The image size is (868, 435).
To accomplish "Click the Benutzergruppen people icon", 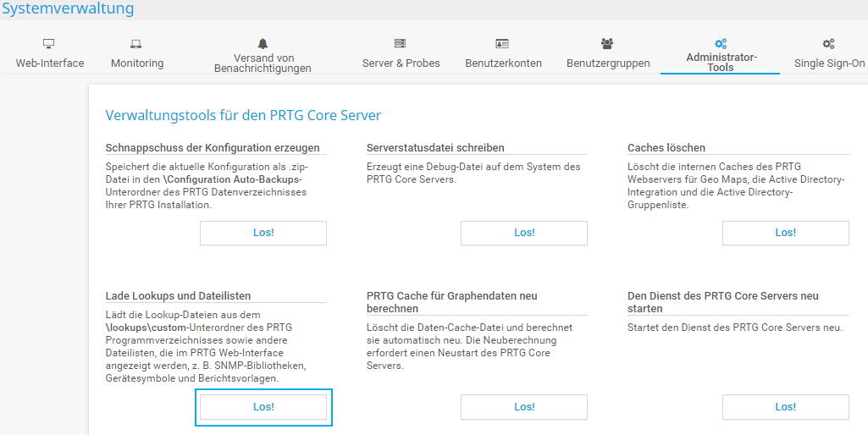I will (x=607, y=43).
